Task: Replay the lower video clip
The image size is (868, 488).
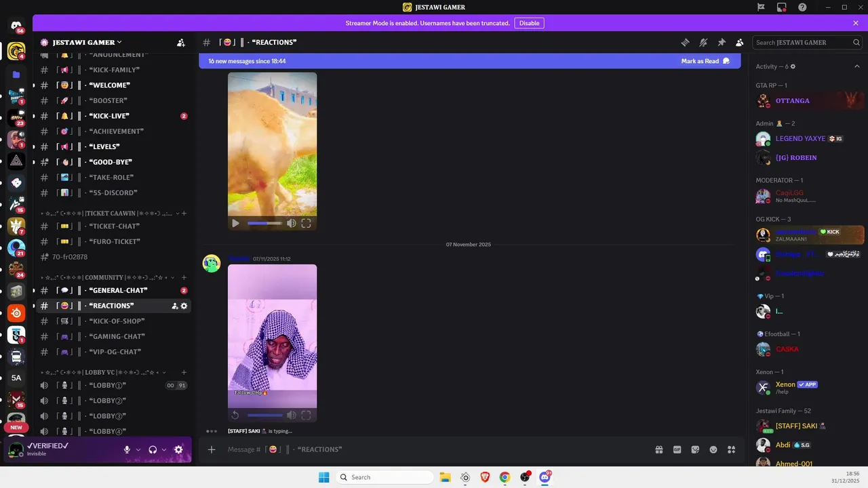Action: click(235, 415)
